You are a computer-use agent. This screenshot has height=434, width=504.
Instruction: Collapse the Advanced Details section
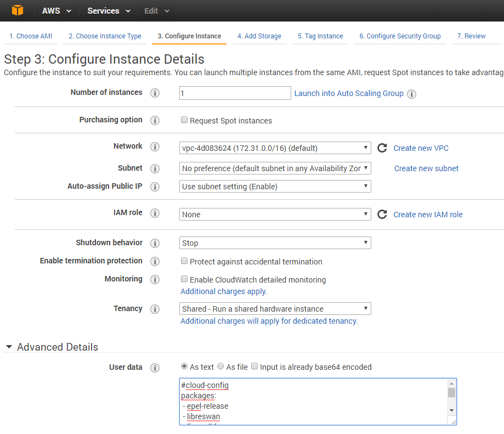[x=9, y=347]
